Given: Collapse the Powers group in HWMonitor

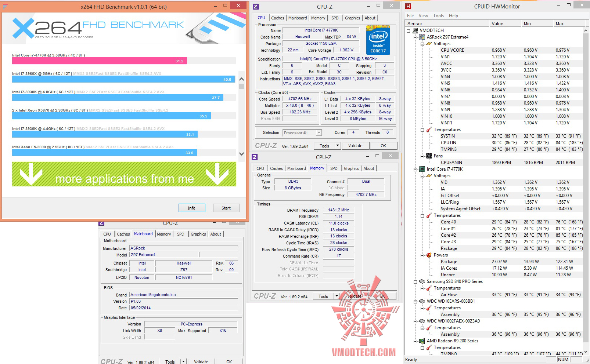Looking at the screenshot, I should click(422, 255).
